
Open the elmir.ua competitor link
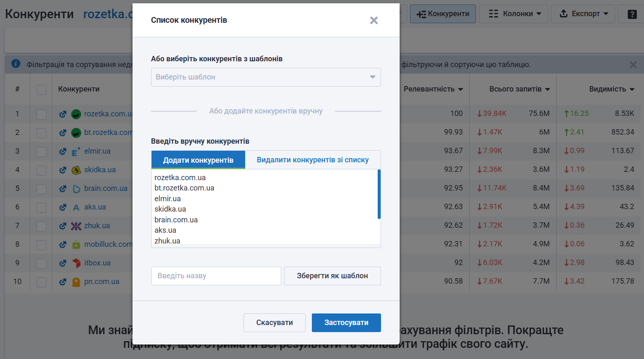point(97,151)
